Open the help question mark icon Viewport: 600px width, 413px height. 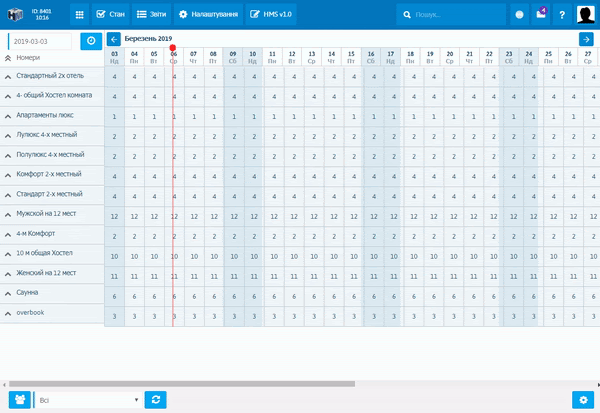pyautogui.click(x=563, y=15)
